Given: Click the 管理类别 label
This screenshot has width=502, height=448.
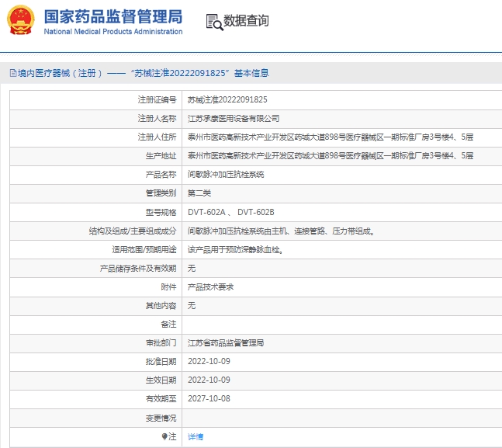Looking at the screenshot, I should coord(161,193).
